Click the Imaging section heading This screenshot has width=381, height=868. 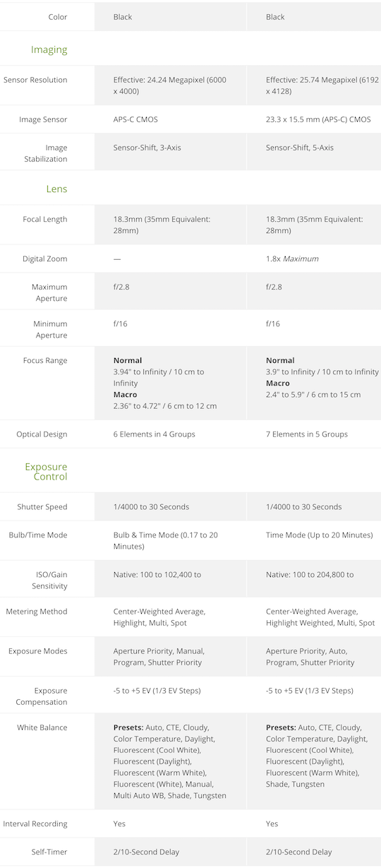click(49, 50)
